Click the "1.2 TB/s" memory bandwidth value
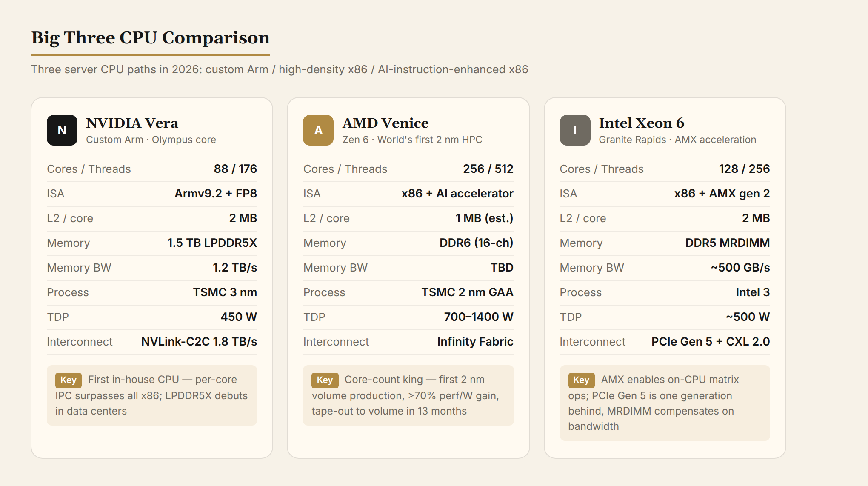 (235, 268)
